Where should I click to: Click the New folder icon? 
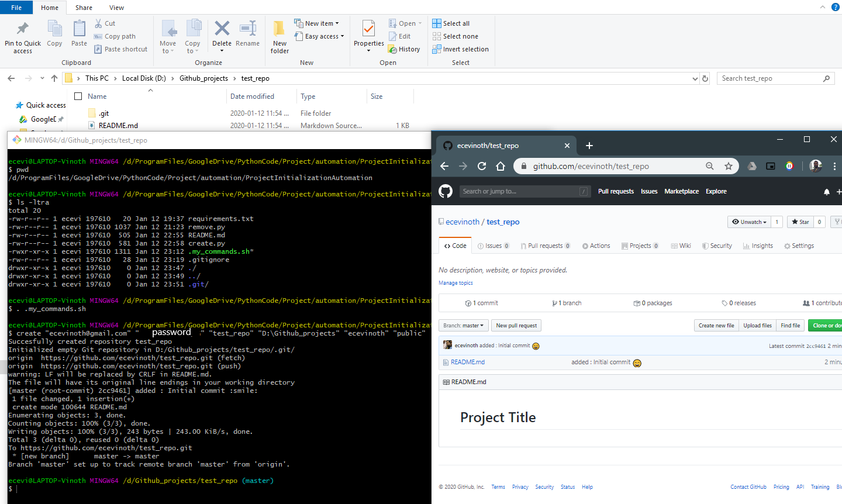(x=279, y=28)
